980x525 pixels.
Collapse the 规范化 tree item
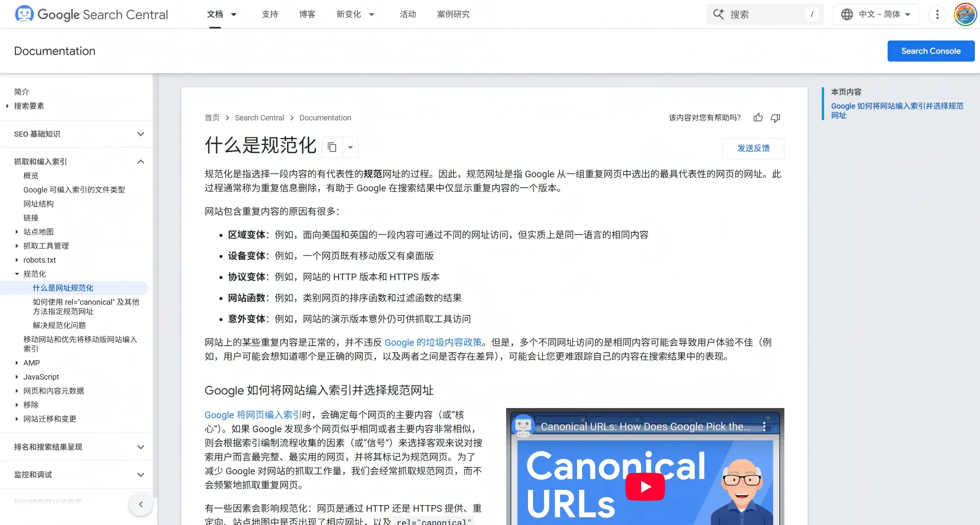(17, 274)
